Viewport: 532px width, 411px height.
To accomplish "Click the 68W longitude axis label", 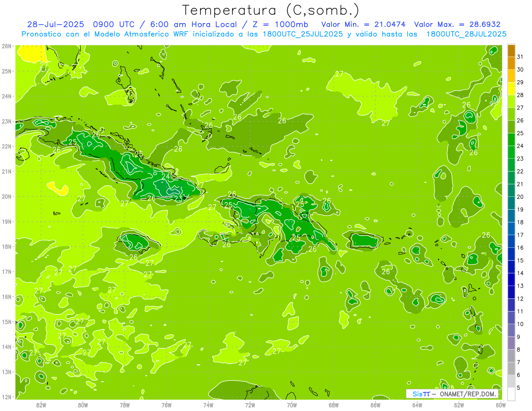I will pos(334,405).
